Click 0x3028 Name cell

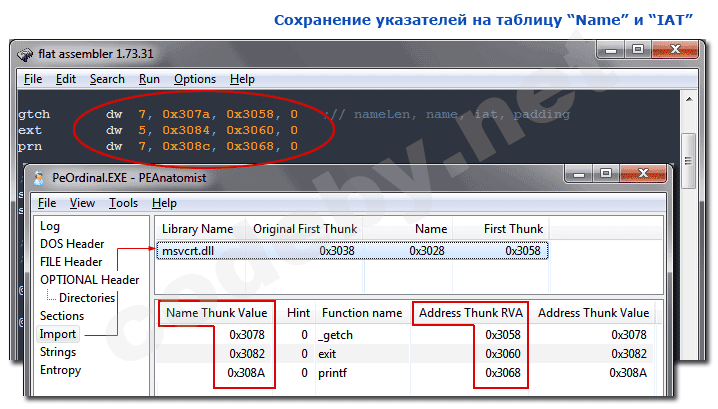click(x=427, y=251)
